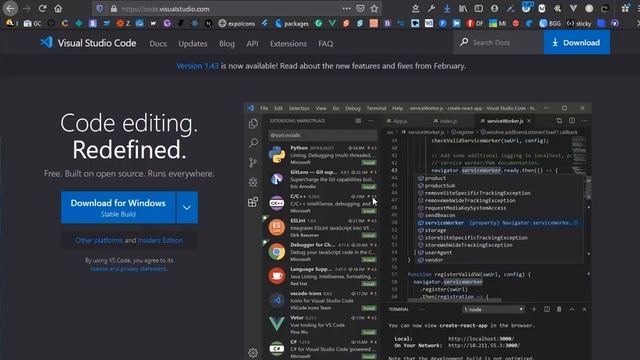Open the Terminal menu in preview window

pyautogui.click(x=376, y=108)
